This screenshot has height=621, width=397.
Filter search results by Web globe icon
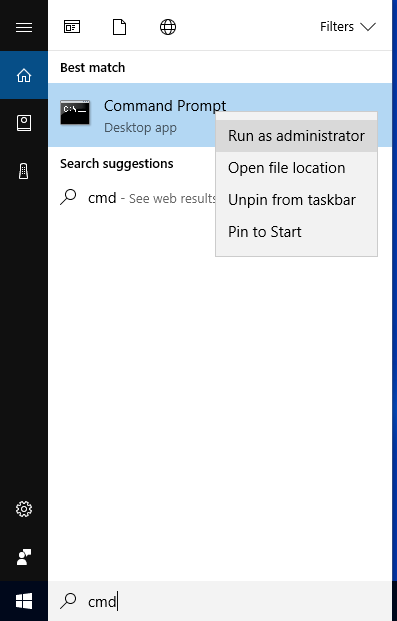click(168, 27)
